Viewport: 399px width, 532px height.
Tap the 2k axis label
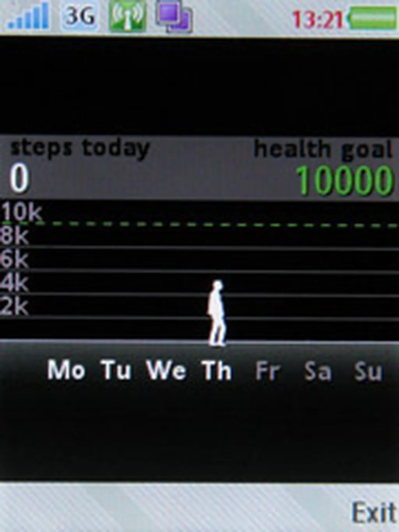coord(14,307)
